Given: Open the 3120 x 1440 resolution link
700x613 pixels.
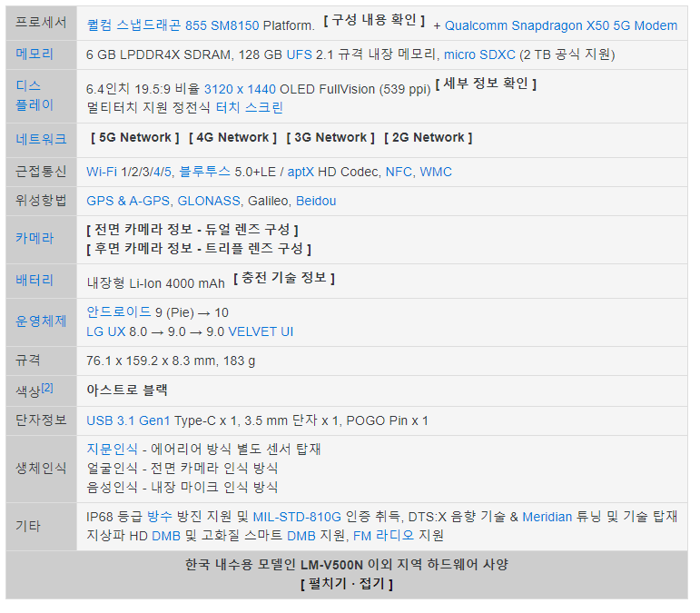Looking at the screenshot, I should point(240,89).
